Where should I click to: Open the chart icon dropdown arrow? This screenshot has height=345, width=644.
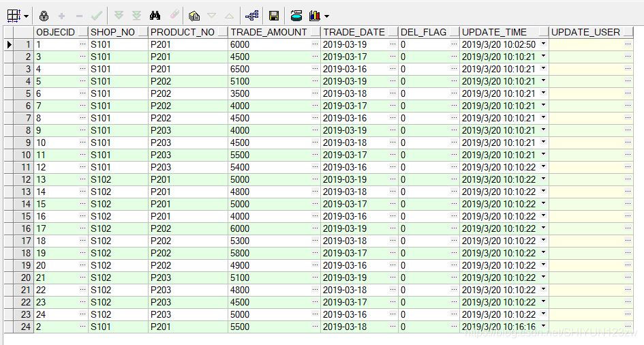(x=327, y=16)
